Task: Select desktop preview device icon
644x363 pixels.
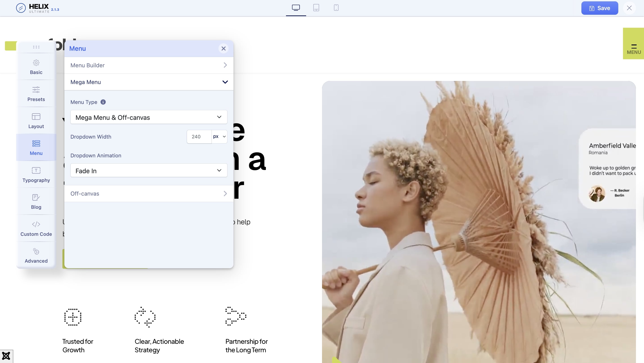Action: click(296, 8)
